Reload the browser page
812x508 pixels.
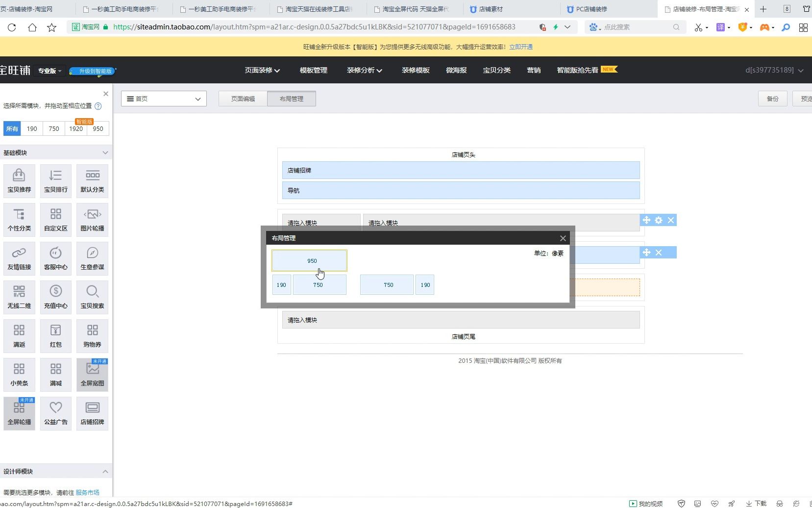click(12, 27)
